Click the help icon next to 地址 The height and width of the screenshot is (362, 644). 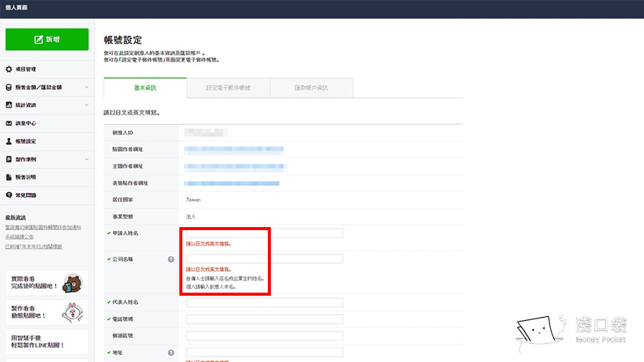tap(170, 352)
